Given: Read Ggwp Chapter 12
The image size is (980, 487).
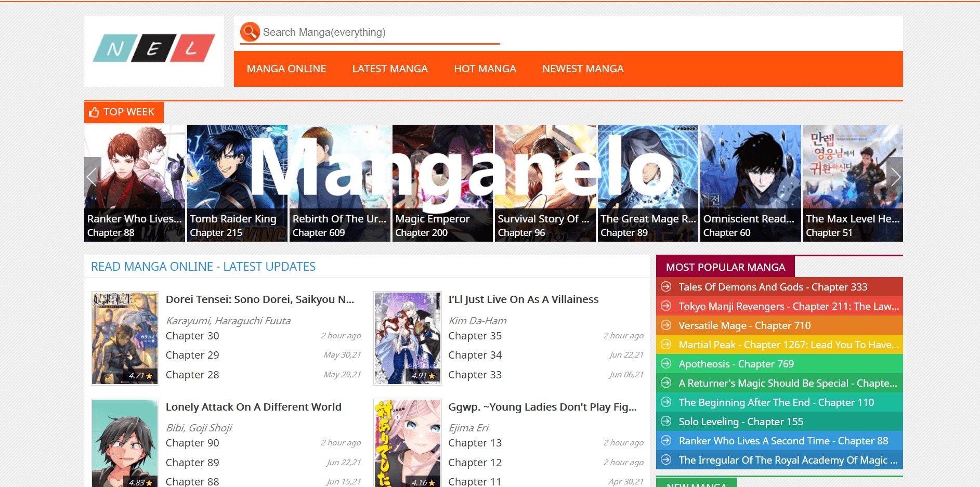Looking at the screenshot, I should coord(475,463).
